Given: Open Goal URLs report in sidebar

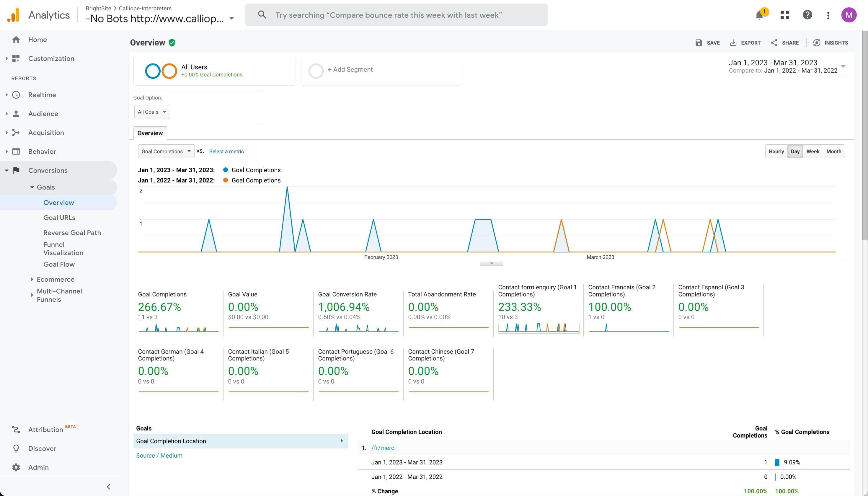Looking at the screenshot, I should [59, 218].
